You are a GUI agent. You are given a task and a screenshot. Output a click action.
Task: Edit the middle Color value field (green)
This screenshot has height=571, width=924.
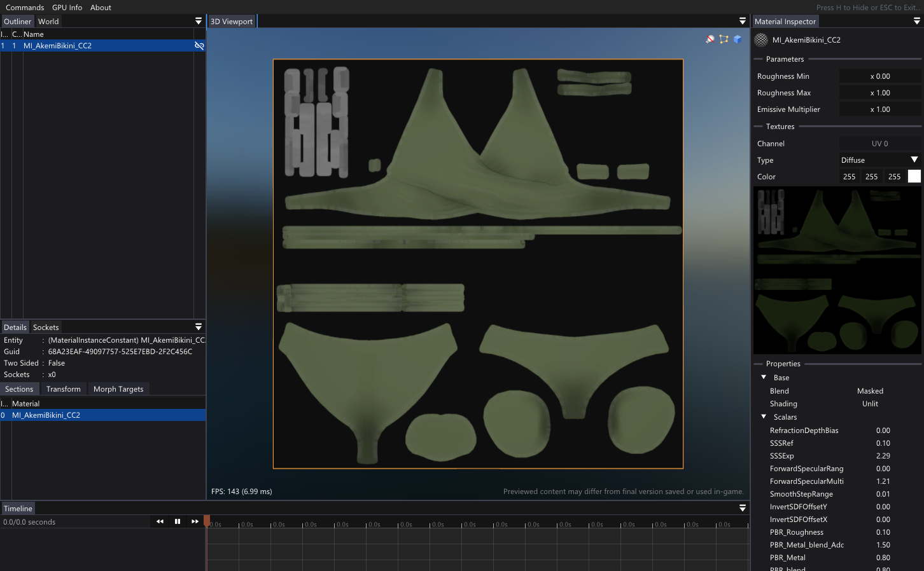click(x=872, y=177)
